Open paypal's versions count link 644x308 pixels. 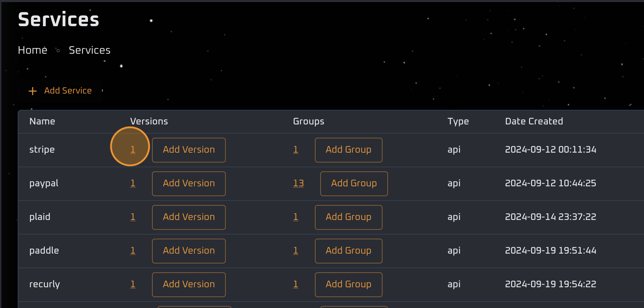point(133,183)
